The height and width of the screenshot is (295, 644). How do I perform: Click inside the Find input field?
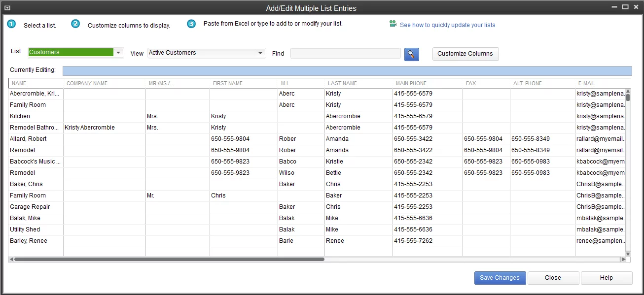(345, 53)
